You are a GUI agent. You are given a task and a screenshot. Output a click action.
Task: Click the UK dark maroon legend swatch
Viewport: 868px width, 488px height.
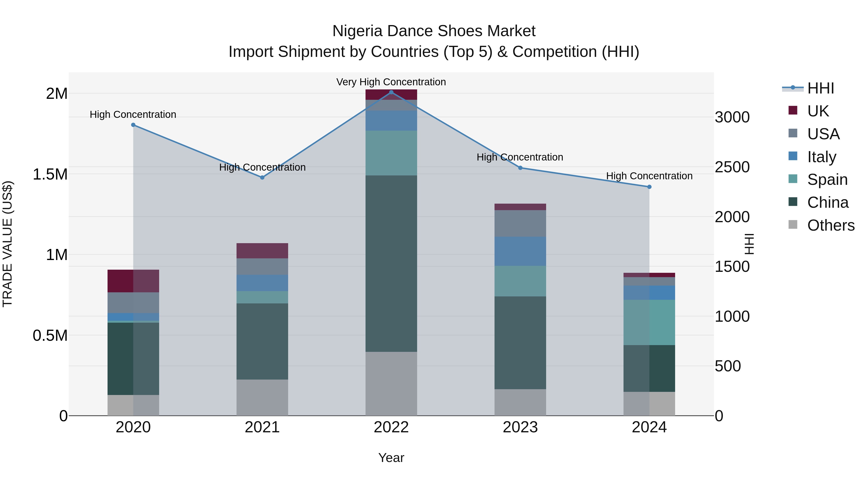click(793, 110)
